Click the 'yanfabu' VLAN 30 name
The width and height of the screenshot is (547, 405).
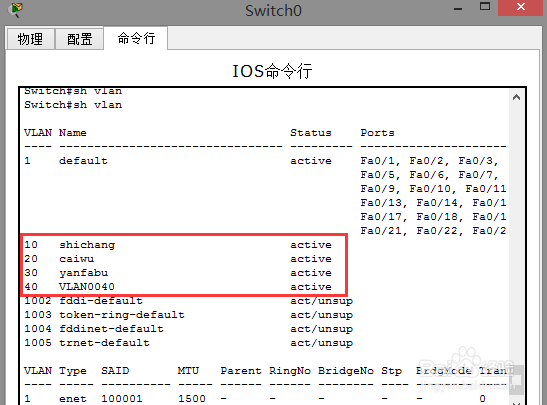83,273
